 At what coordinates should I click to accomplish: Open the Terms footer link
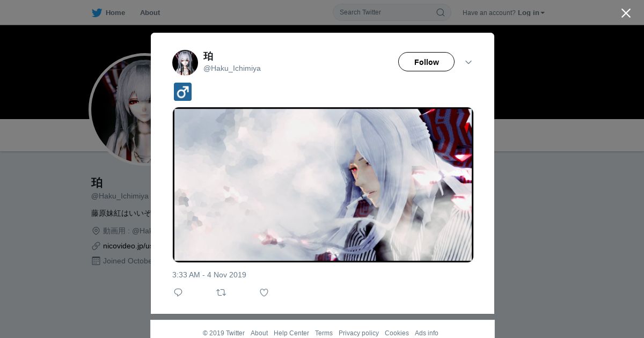[324, 333]
